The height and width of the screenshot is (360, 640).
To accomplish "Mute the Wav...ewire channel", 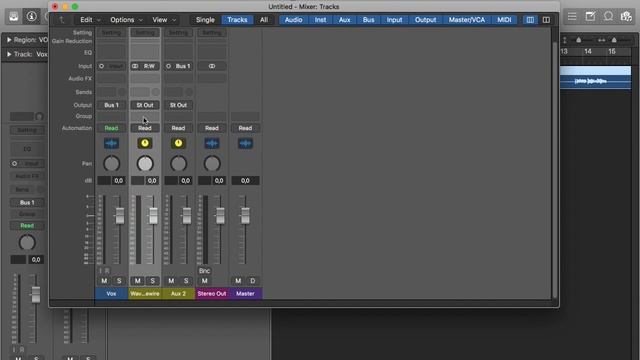I will [x=138, y=281].
